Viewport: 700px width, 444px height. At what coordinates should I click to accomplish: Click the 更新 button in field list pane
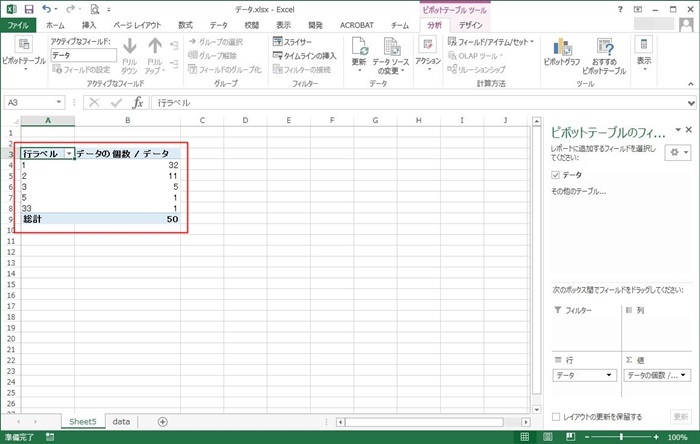681,417
